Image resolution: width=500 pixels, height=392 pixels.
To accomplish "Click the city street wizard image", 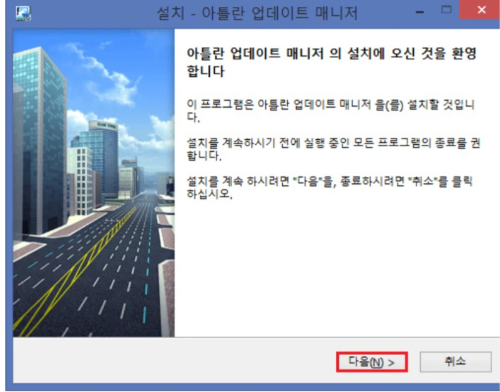I will pos(94,183).
